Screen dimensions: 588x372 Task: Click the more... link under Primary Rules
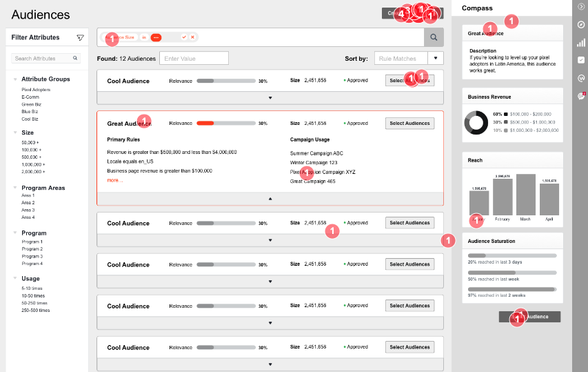pos(114,180)
